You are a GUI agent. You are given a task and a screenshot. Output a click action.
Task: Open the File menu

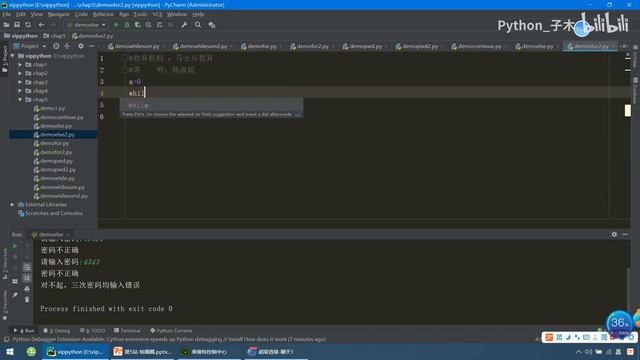[7, 14]
